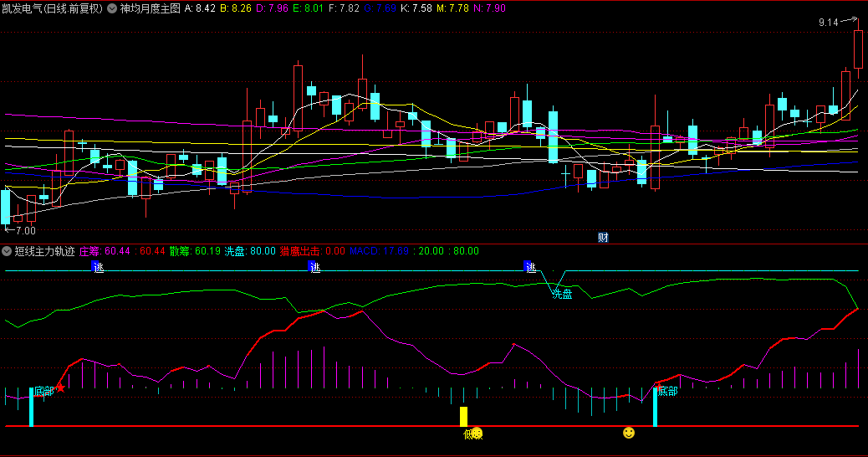Click the 9.14 high price label
The height and width of the screenshot is (457, 868).
point(829,23)
